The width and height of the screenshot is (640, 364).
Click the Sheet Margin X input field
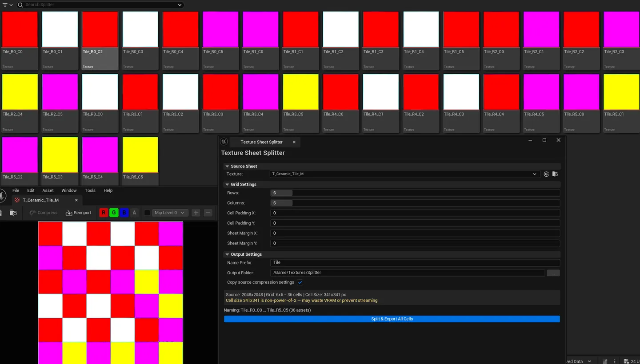click(415, 233)
